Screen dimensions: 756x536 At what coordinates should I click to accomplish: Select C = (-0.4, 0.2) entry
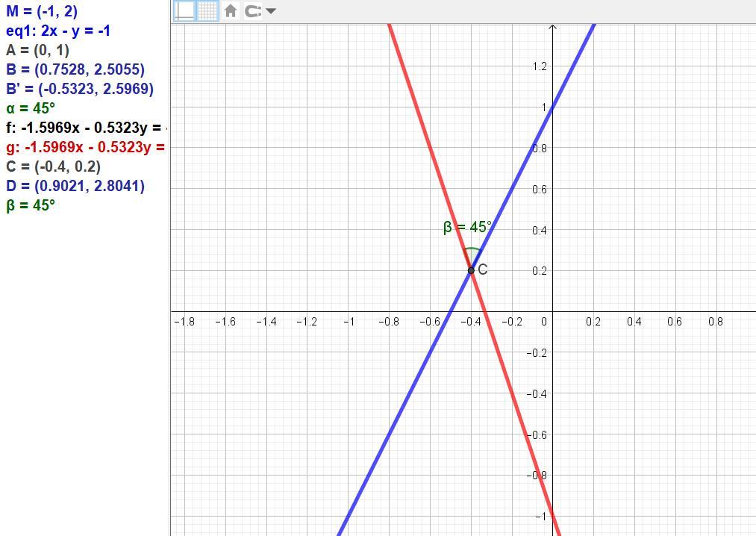tap(54, 166)
